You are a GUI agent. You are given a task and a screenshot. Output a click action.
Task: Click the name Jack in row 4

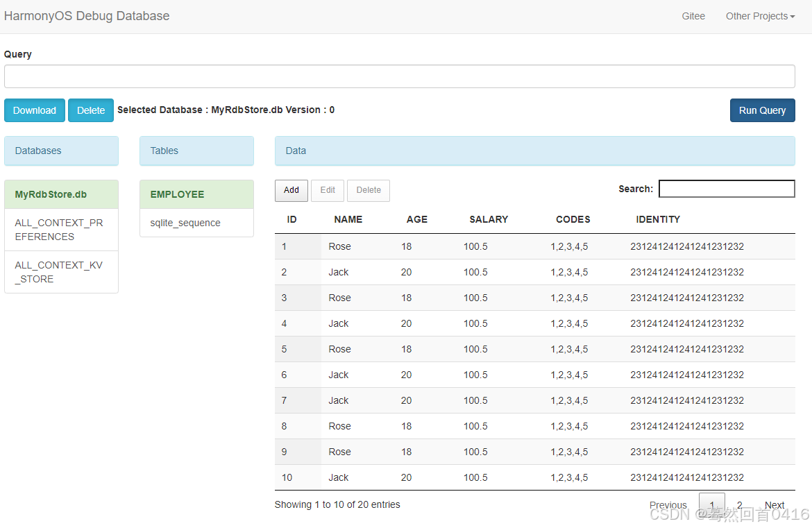pyautogui.click(x=339, y=323)
